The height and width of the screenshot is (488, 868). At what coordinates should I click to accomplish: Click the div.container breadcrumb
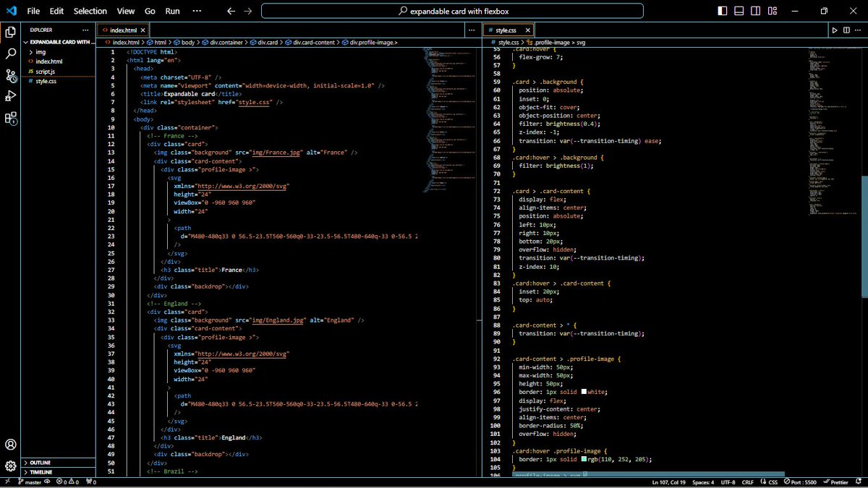pos(222,43)
